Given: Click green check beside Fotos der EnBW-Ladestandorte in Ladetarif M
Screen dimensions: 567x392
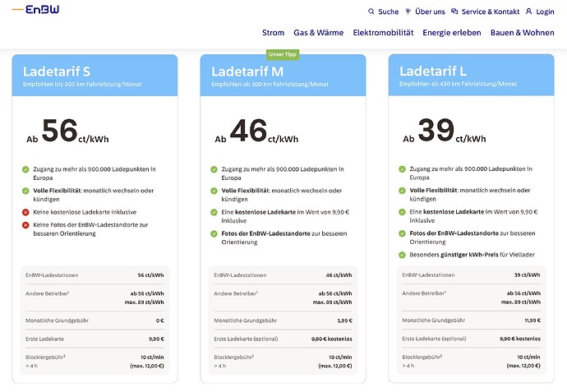Looking at the screenshot, I should (214, 233).
